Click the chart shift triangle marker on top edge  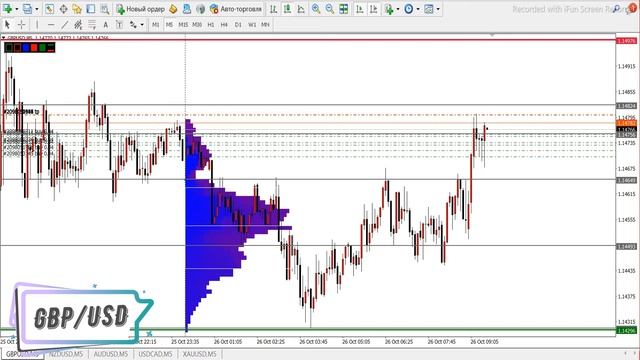(492, 36)
